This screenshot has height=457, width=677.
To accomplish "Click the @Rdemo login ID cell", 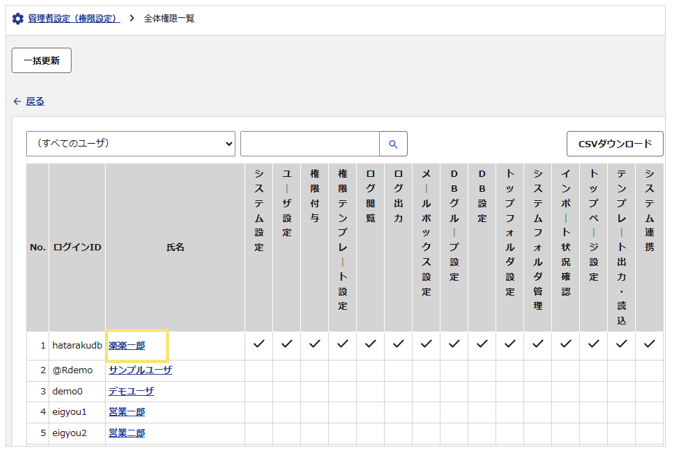I will click(x=77, y=370).
